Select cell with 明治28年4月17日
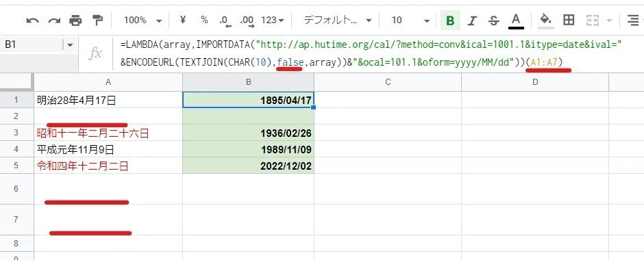The image size is (644, 260). (108, 100)
